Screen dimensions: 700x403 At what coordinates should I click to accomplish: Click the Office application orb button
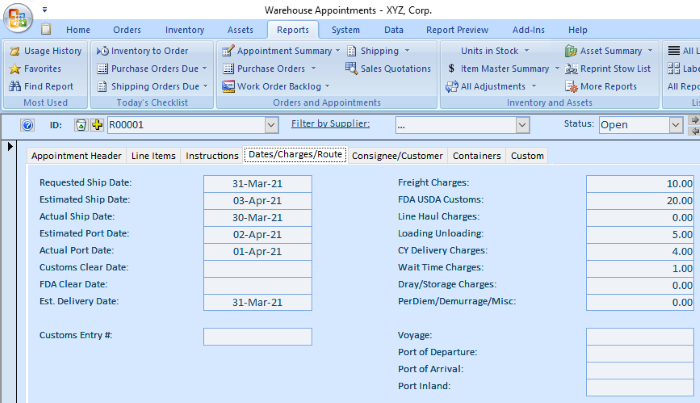click(18, 19)
